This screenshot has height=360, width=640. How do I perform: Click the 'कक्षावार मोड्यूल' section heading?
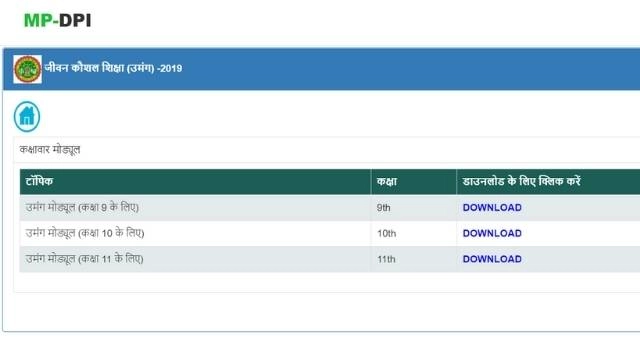(50, 150)
